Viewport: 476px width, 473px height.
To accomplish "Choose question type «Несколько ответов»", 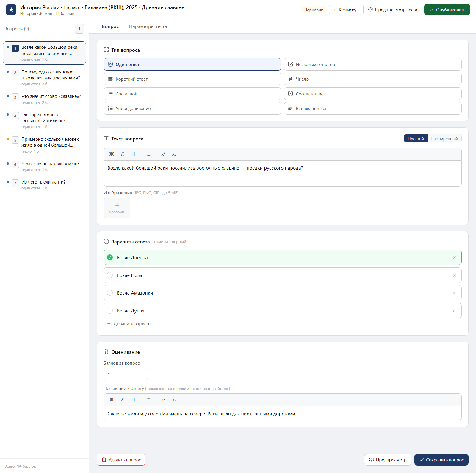I will pyautogui.click(x=373, y=64).
